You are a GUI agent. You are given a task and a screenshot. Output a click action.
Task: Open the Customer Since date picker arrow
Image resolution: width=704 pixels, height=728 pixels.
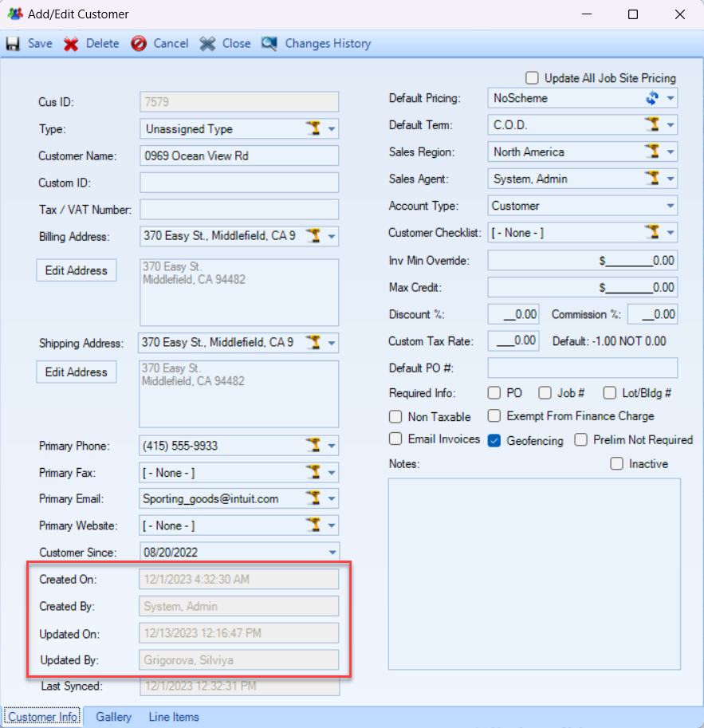coord(332,553)
